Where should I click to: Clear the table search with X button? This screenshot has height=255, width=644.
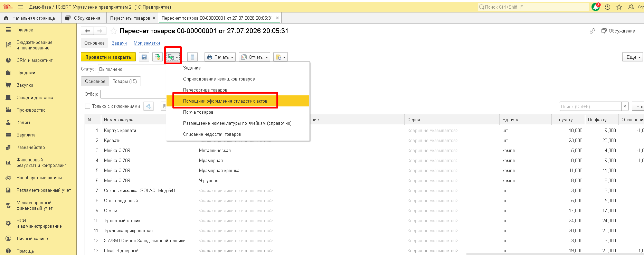tap(625, 106)
